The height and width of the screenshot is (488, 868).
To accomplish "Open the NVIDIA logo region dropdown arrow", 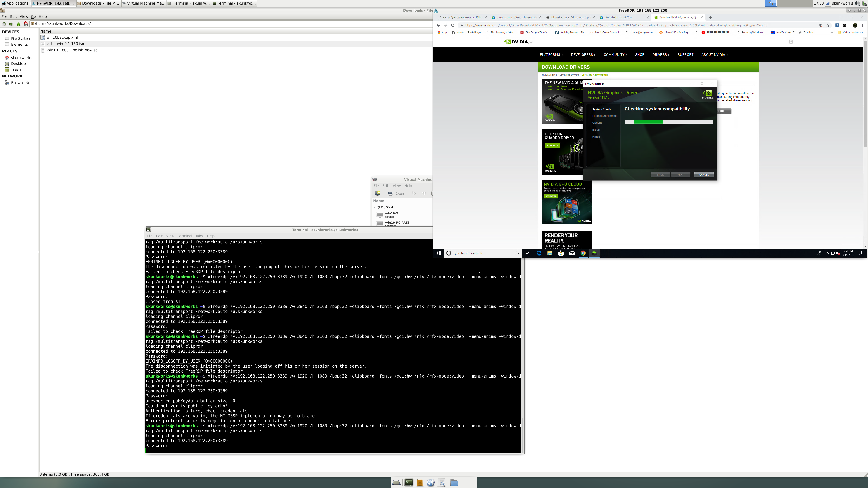I will tap(531, 42).
